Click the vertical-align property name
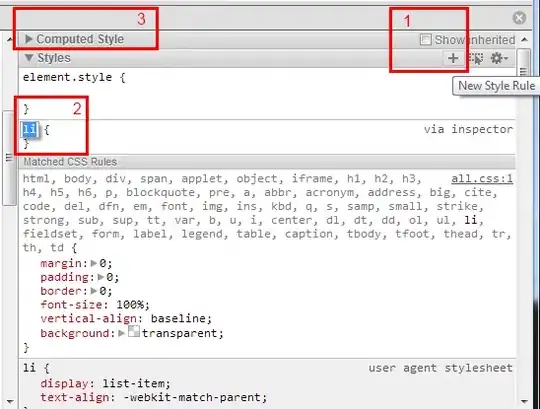 pyautogui.click(x=89, y=319)
